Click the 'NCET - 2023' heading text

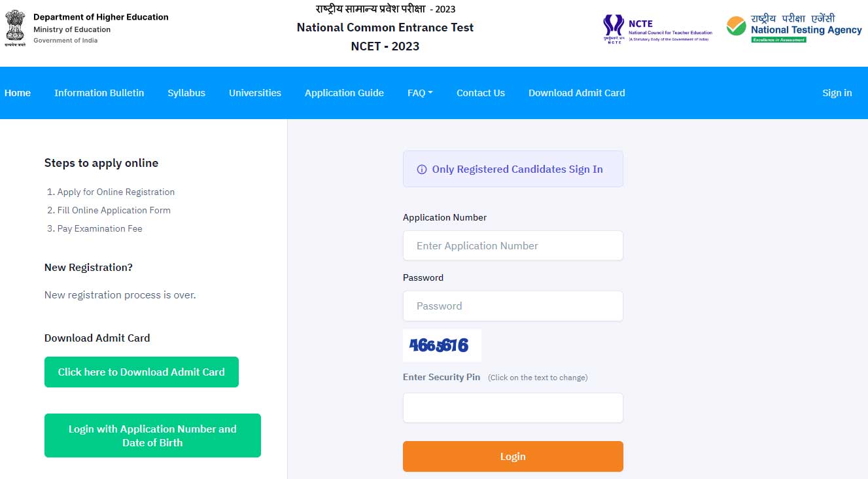tap(385, 46)
